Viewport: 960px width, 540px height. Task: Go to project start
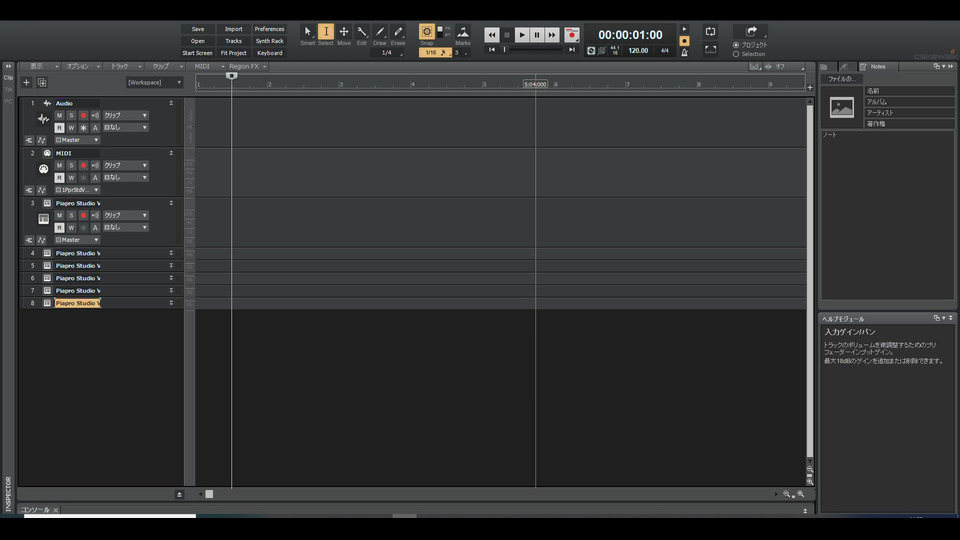(492, 50)
